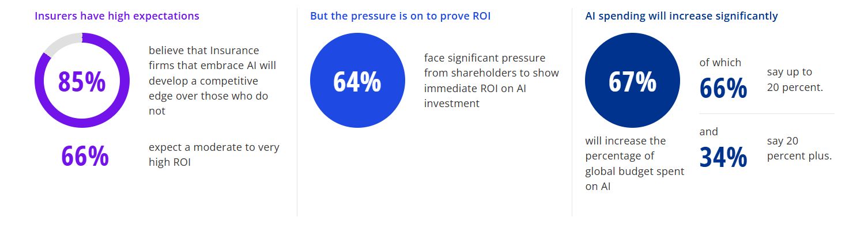Select the "Insurers have high expectations" heading
This screenshot has width=868, height=232.
(x=117, y=16)
